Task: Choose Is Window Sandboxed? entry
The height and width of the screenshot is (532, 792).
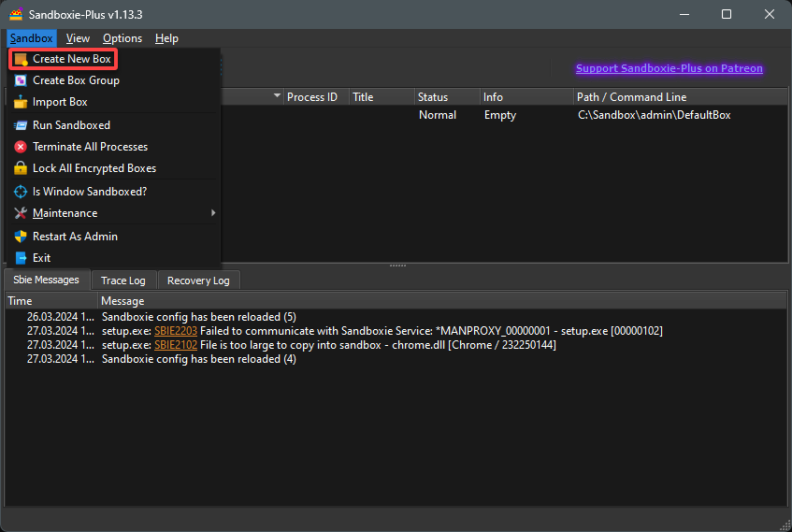Action: [114, 192]
